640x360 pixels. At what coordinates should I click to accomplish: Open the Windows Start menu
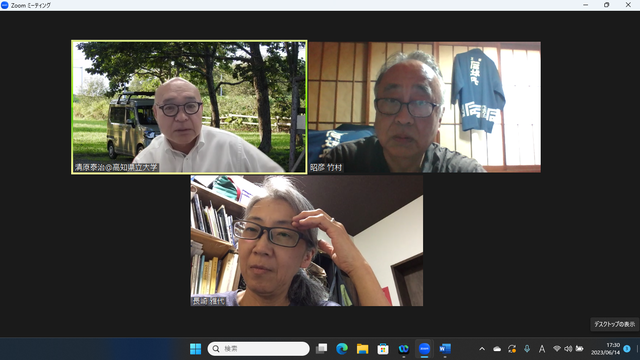[x=196, y=349]
